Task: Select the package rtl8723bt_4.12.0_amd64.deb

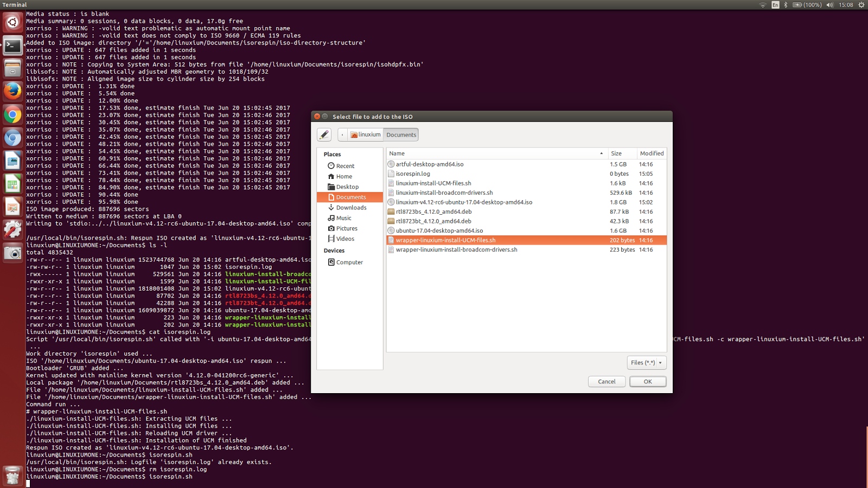Action: click(527, 221)
